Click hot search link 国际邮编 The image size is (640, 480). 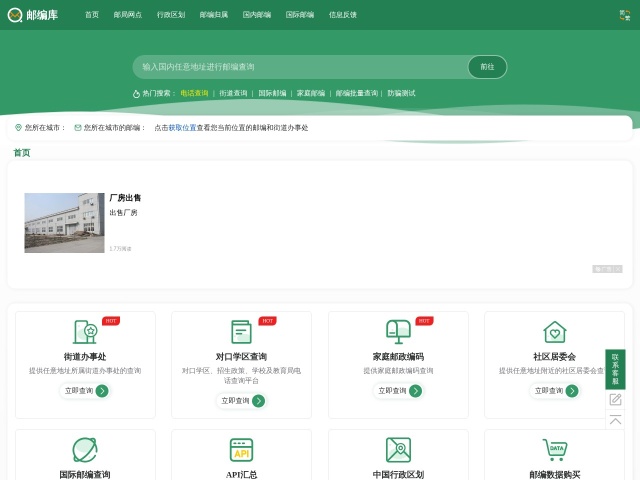tap(272, 93)
